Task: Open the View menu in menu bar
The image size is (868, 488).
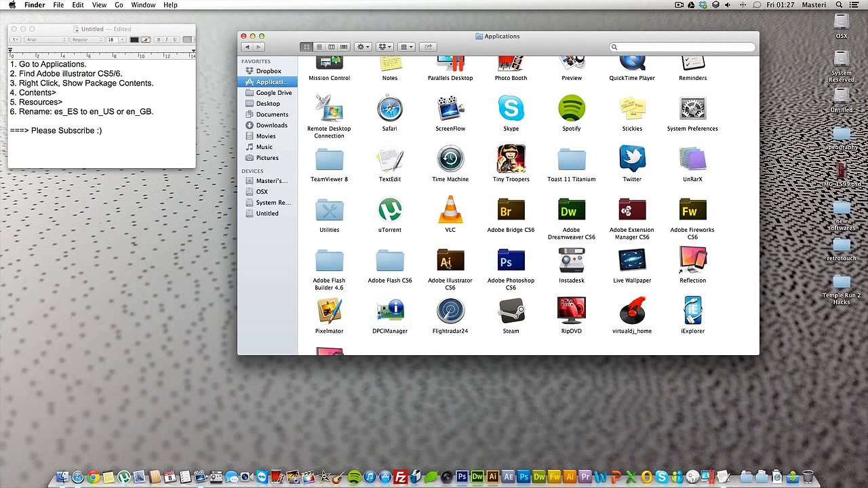Action: coord(99,5)
